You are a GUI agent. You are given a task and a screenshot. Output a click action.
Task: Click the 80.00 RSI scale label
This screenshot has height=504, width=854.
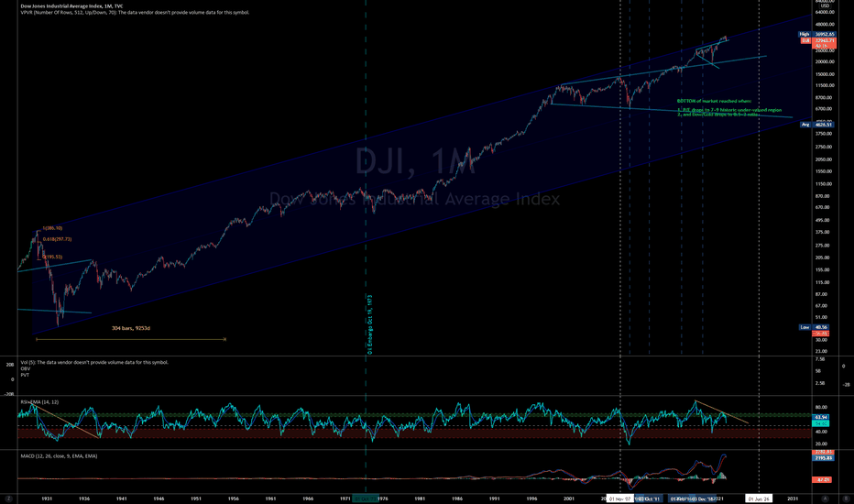pos(821,408)
